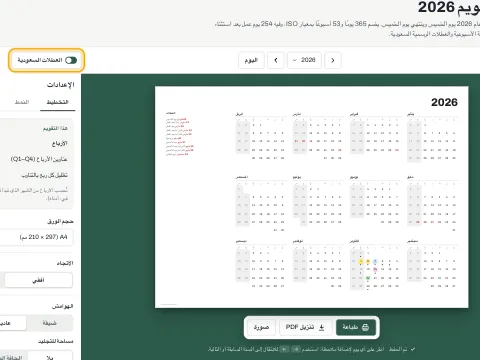This screenshot has height=360, width=480.
Task: Click the 2026 title inside the calendar preview
Action: click(x=444, y=102)
